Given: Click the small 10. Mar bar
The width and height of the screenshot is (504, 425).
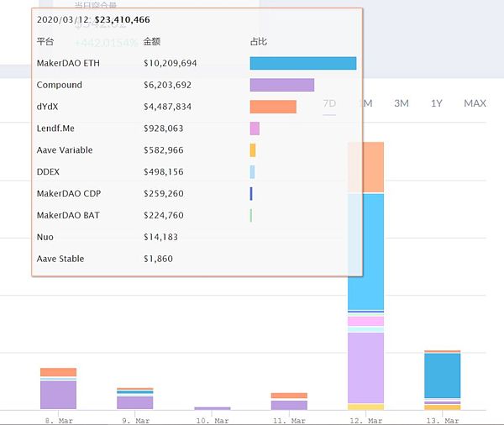Looking at the screenshot, I should tap(213, 408).
